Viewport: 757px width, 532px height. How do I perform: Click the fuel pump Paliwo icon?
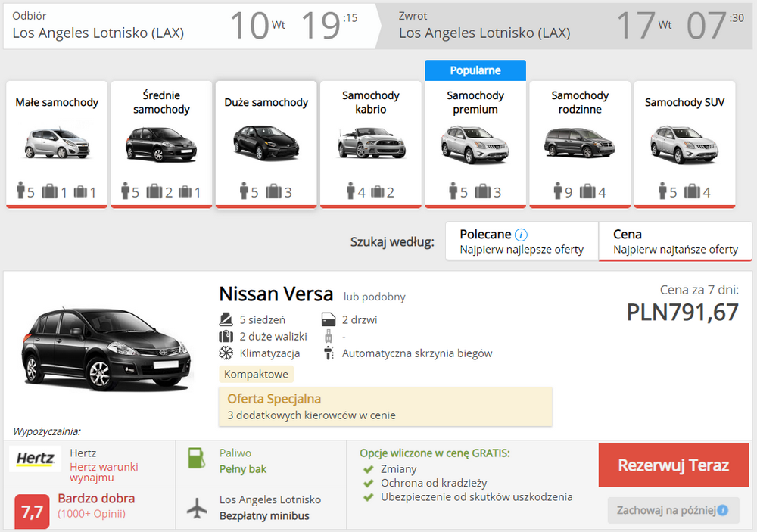tap(197, 458)
